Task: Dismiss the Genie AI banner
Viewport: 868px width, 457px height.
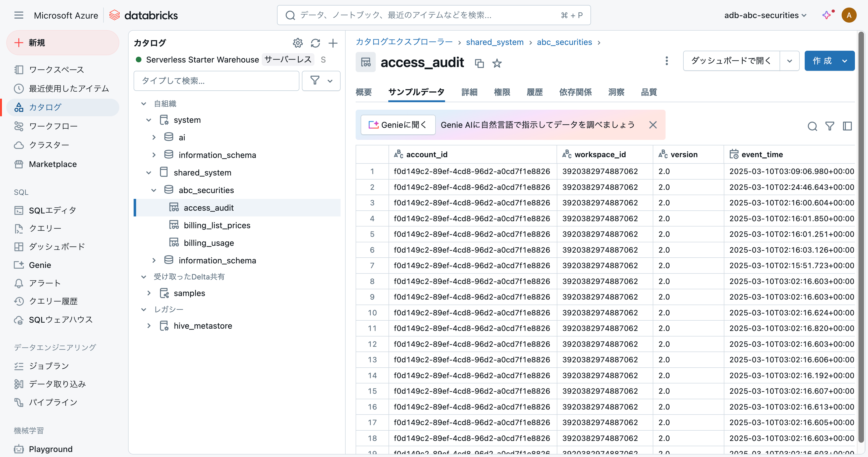Action: coord(653,125)
